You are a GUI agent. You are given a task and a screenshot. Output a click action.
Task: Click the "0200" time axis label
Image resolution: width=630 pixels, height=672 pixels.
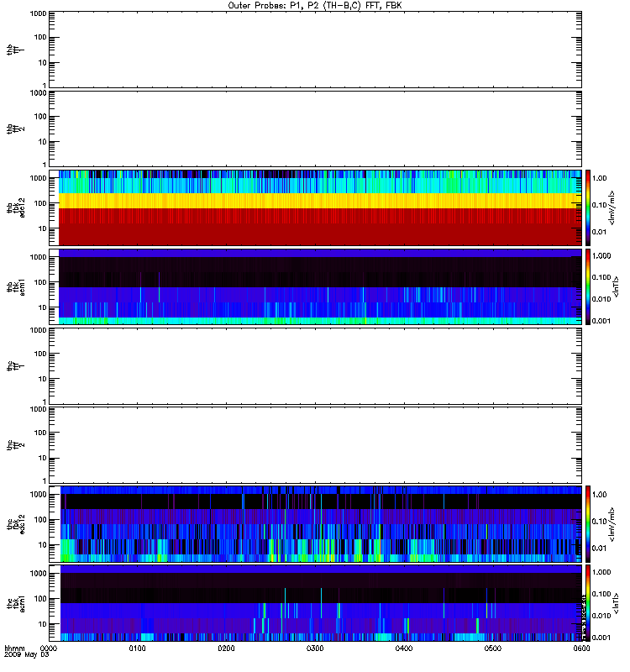226,648
